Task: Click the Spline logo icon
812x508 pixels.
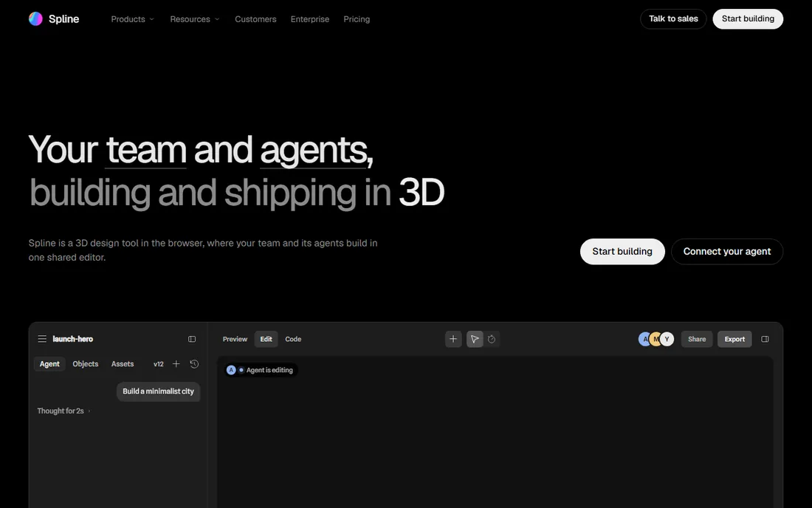Action: 35,18
